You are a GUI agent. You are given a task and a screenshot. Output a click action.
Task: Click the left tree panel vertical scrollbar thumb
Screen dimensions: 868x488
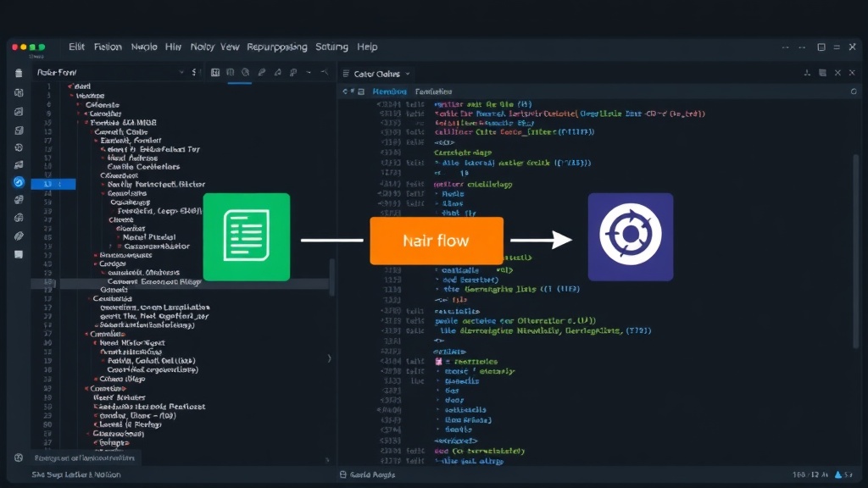[x=331, y=277]
